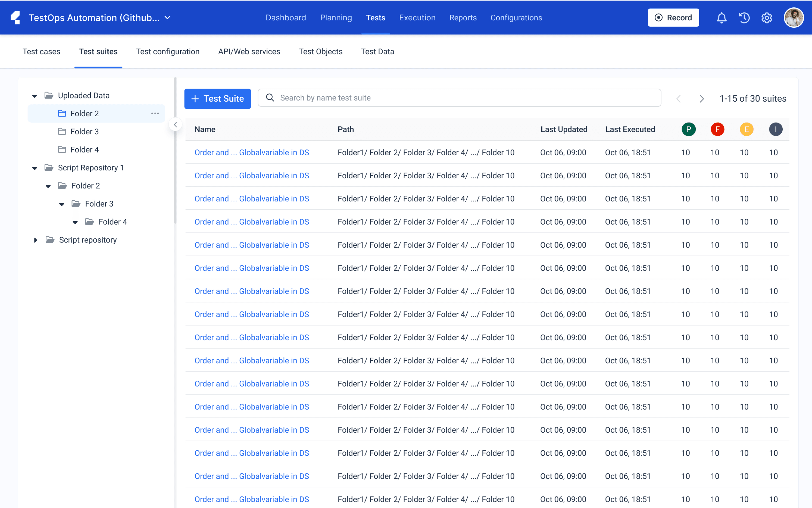The height and width of the screenshot is (508, 812).
Task: Collapse the Script Repository 1 node
Action: point(35,168)
